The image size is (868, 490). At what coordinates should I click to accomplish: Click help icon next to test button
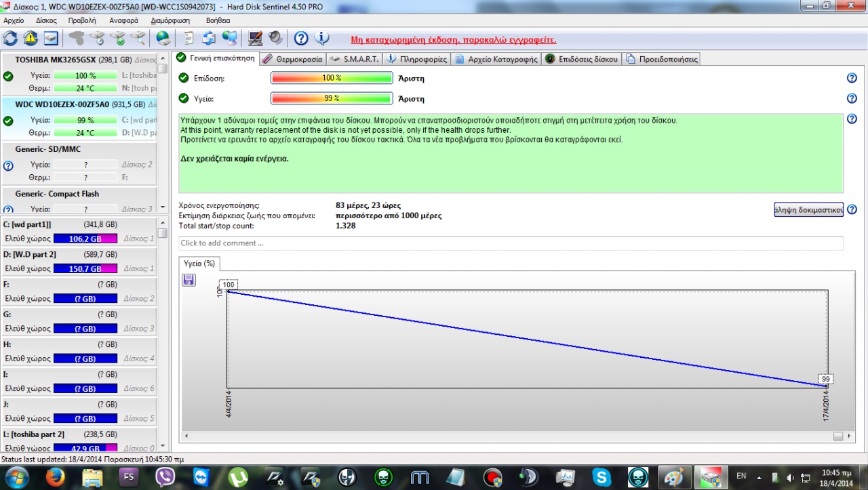coord(852,209)
